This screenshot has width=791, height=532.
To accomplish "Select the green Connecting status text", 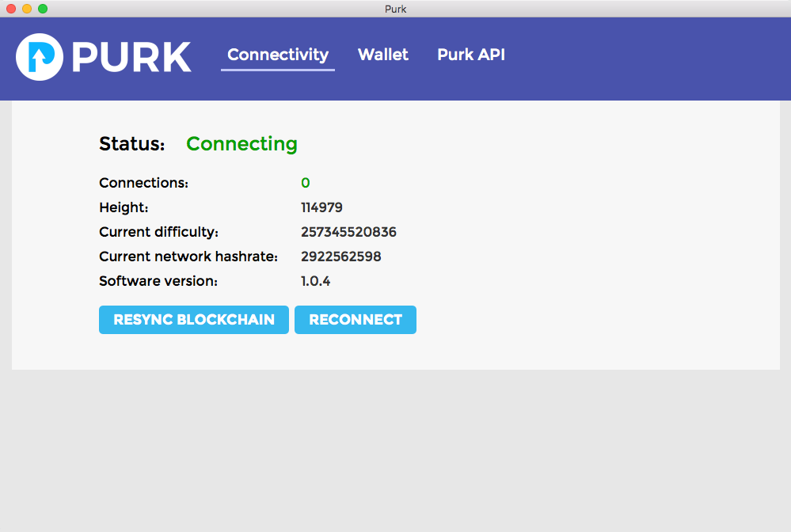I will [x=241, y=144].
